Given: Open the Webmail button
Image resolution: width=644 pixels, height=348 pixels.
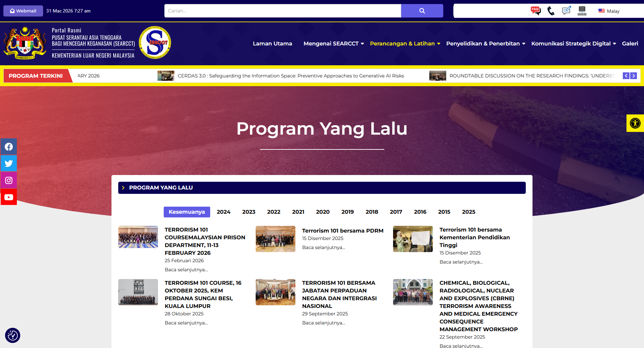Looking at the screenshot, I should [x=23, y=11].
